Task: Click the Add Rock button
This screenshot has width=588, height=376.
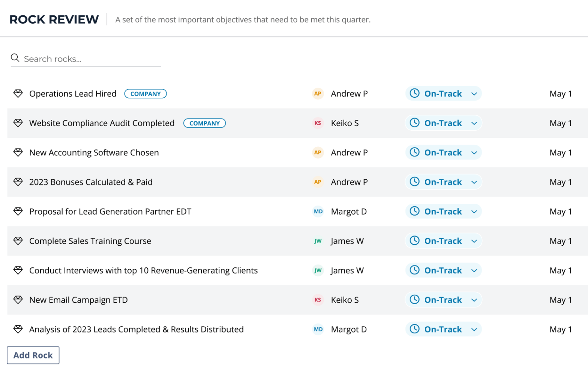Action: tap(33, 355)
